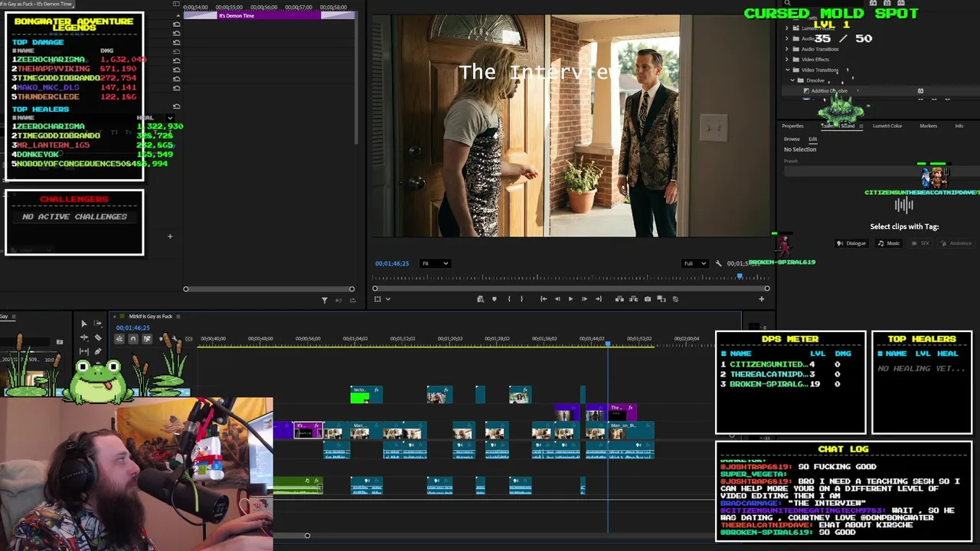This screenshot has height=551, width=980.
Task: Expand the Video Effects folder
Action: click(x=787, y=59)
